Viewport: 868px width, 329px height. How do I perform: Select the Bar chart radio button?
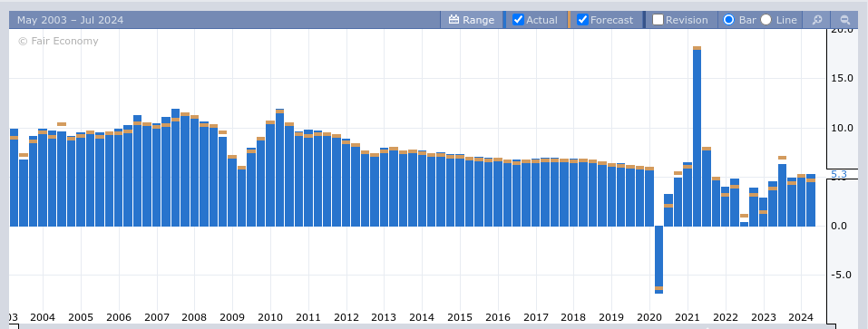tap(728, 20)
